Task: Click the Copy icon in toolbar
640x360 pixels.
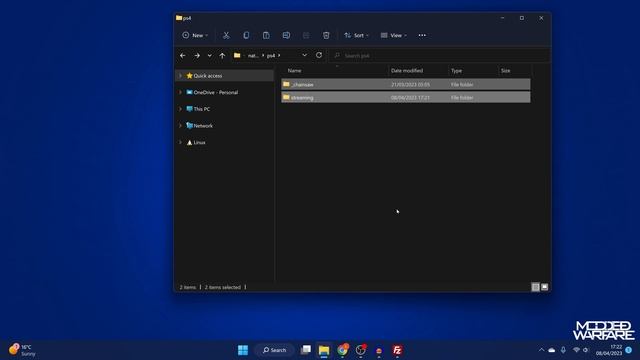Action: (x=246, y=36)
